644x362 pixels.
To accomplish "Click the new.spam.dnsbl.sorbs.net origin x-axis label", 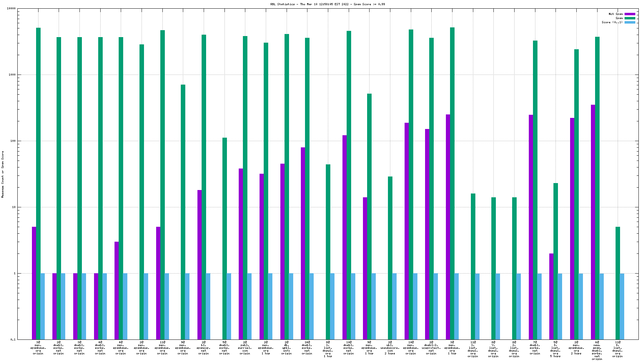I will click(597, 350).
